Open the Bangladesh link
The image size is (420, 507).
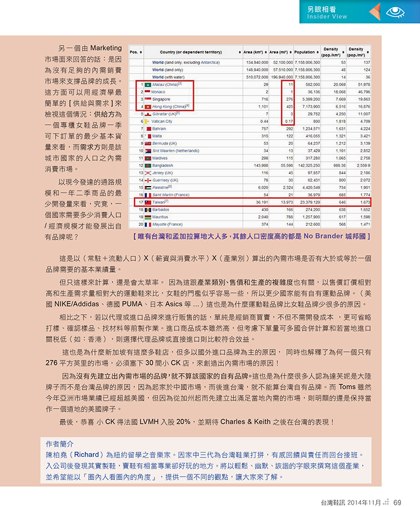point(162,166)
